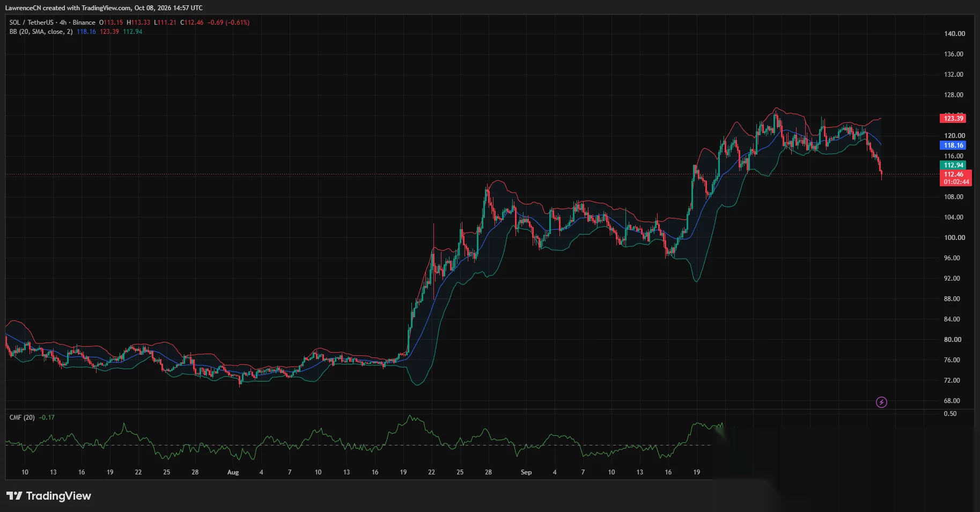980x512 pixels.
Task: Click the Aug label on the time axis
Action: coord(233,472)
